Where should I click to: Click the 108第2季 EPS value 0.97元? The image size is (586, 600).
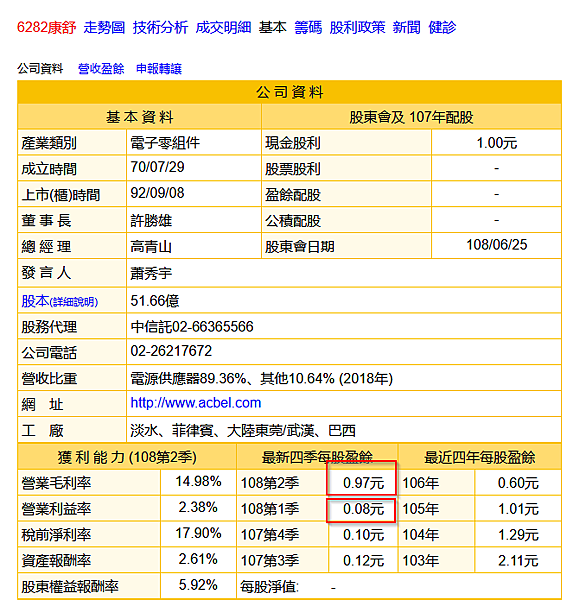point(363,483)
